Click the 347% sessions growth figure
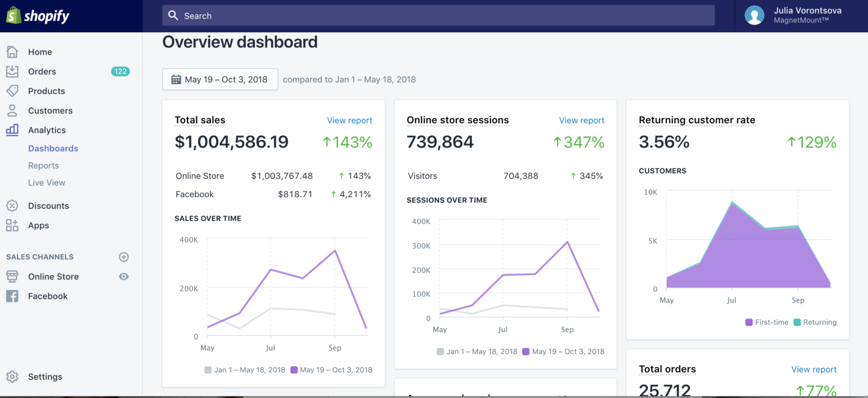The width and height of the screenshot is (868, 398). (x=579, y=142)
